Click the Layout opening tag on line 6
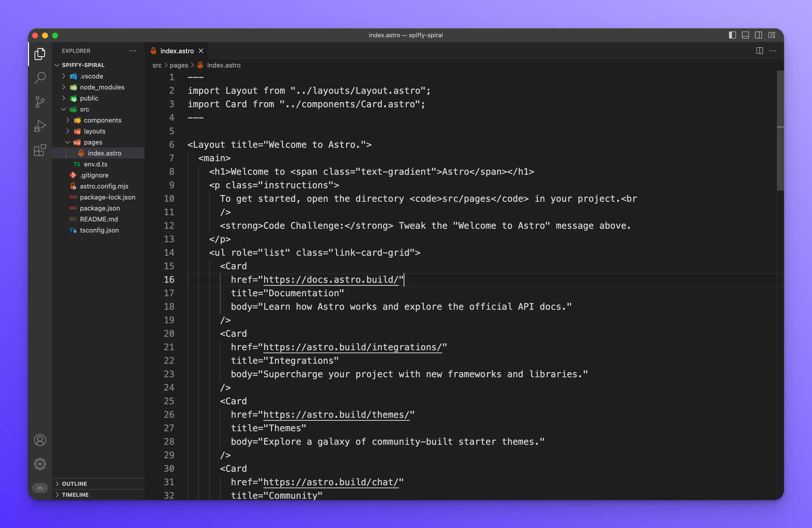Screen dimensions: 812x528 (279, 144)
